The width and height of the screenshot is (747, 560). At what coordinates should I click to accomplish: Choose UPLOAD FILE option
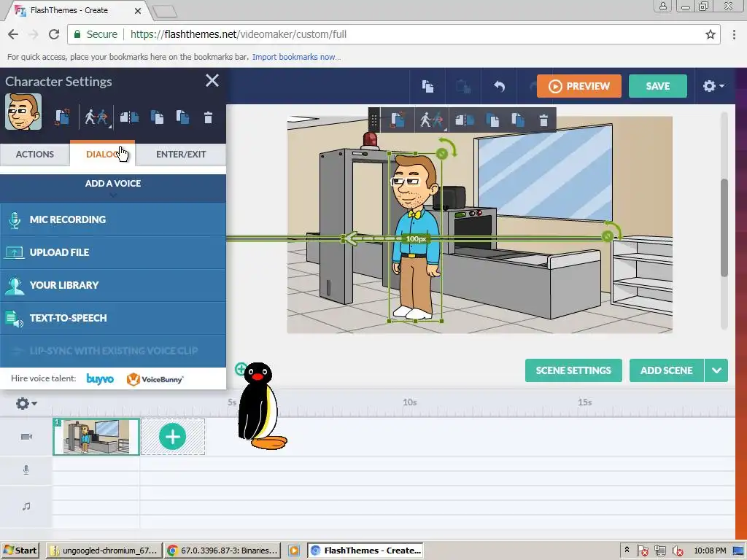[x=113, y=252]
